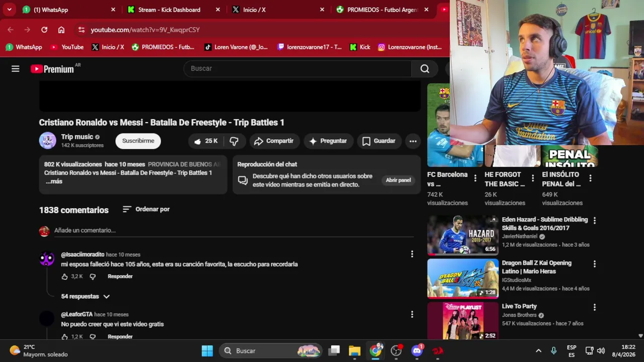Open @Isaaciimoradito profile avatar
The image size is (644, 362).
click(47, 259)
